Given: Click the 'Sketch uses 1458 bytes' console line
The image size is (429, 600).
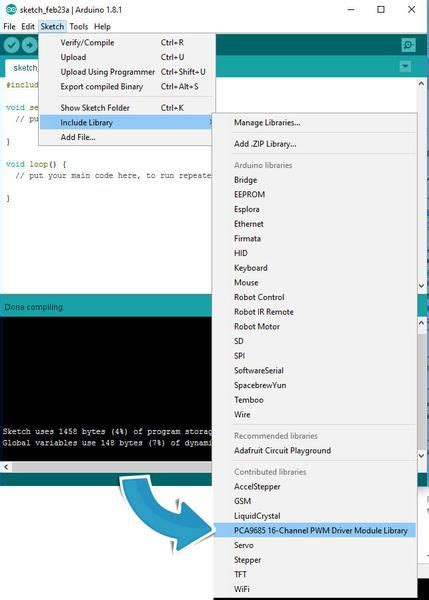Looking at the screenshot, I should [107, 431].
